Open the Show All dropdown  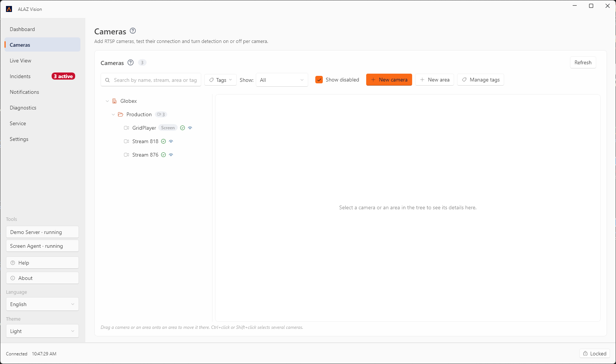[x=282, y=80]
